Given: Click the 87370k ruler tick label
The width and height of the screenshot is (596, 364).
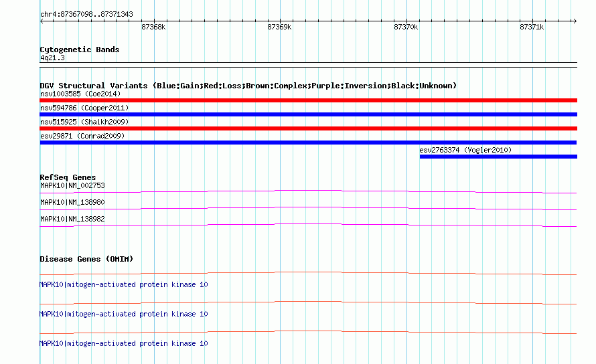Looking at the screenshot, I should (x=406, y=27).
